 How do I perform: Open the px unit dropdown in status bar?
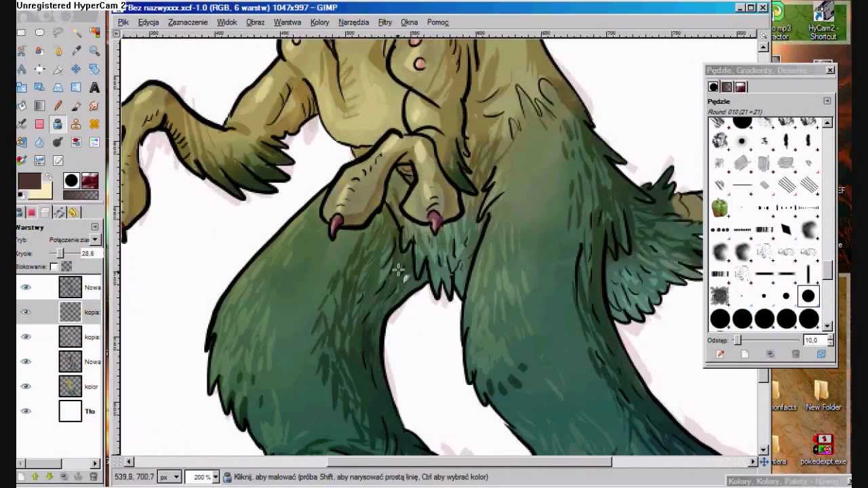(170, 477)
